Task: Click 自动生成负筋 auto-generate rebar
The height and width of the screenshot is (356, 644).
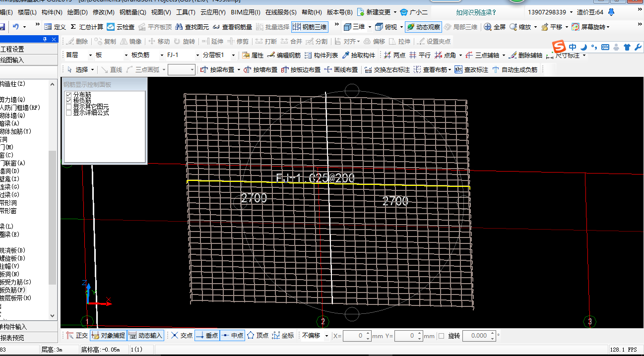Action: [x=515, y=70]
